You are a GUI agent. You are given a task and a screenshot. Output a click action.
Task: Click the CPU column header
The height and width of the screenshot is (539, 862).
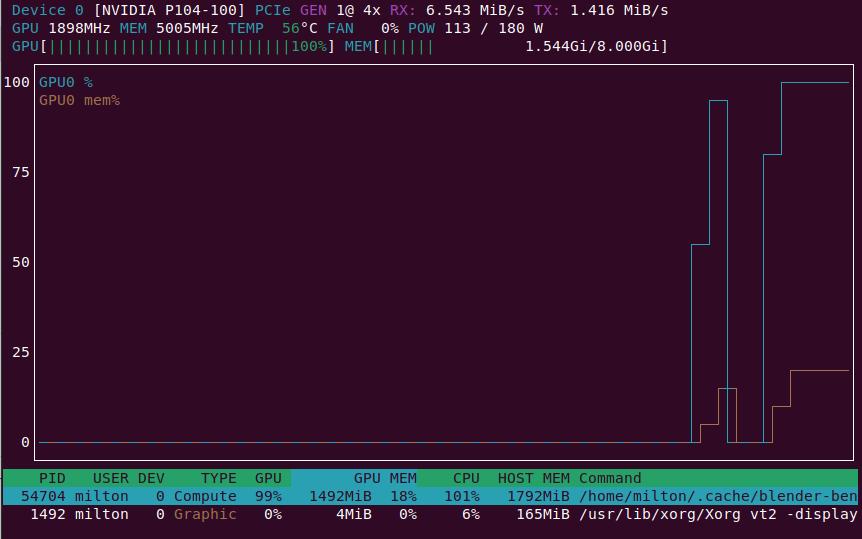466,478
